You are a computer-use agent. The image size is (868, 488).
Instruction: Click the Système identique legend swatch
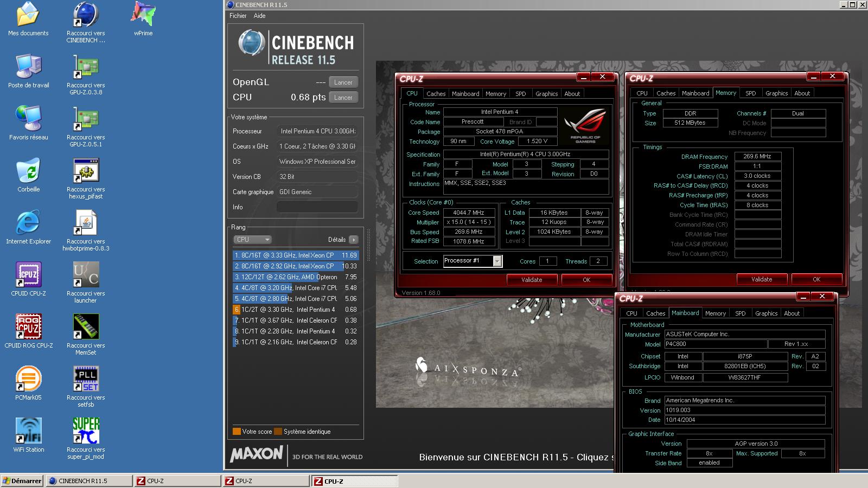point(278,432)
